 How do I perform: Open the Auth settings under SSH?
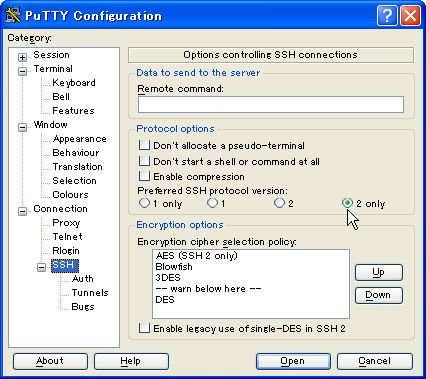click(x=82, y=279)
